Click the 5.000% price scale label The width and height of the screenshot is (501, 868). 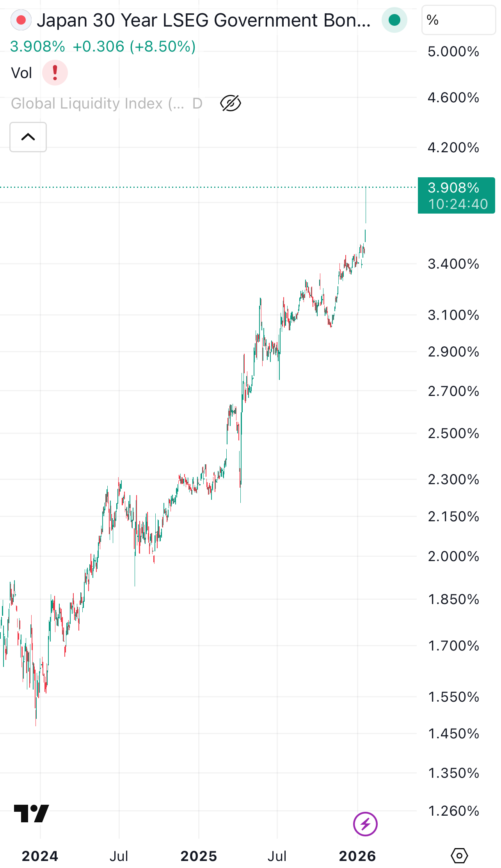[453, 52]
